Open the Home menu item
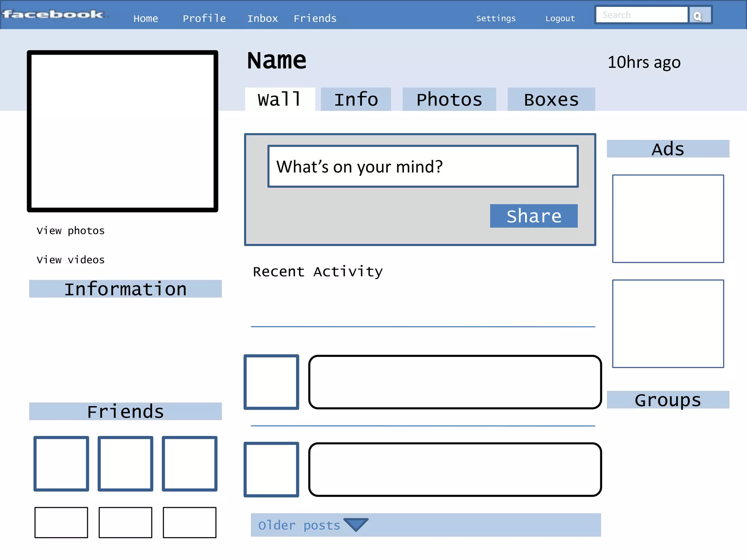Viewport: 747px width, 560px height. (146, 18)
